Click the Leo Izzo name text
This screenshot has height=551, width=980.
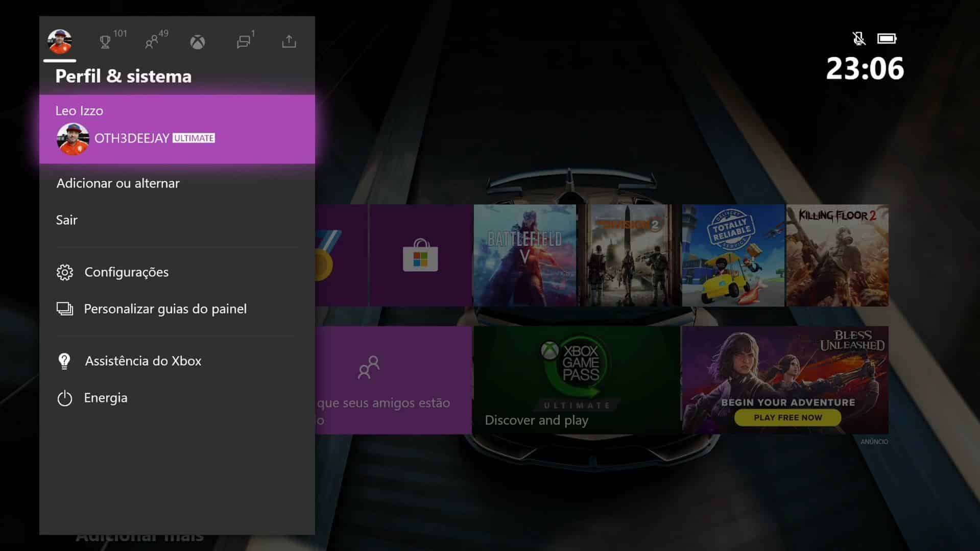[79, 110]
